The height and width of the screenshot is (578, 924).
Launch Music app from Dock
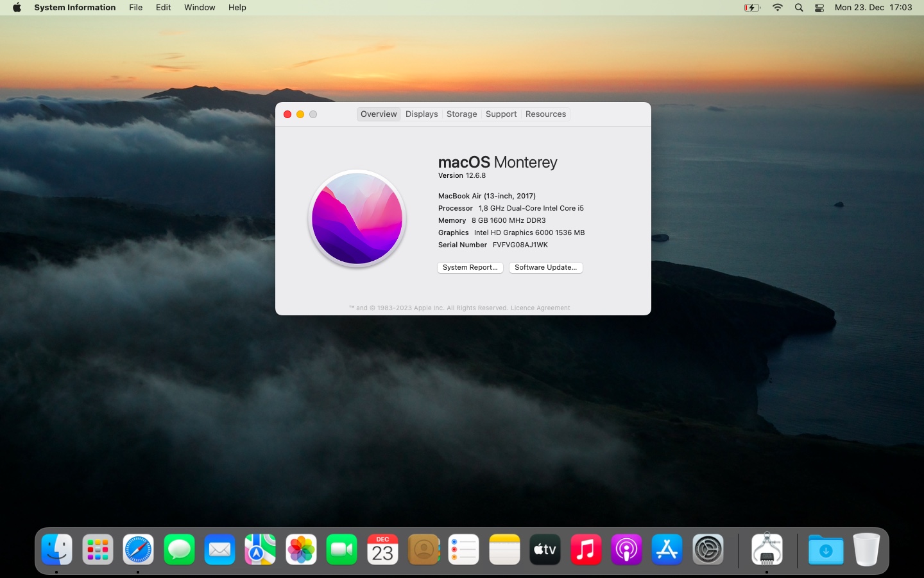point(586,550)
